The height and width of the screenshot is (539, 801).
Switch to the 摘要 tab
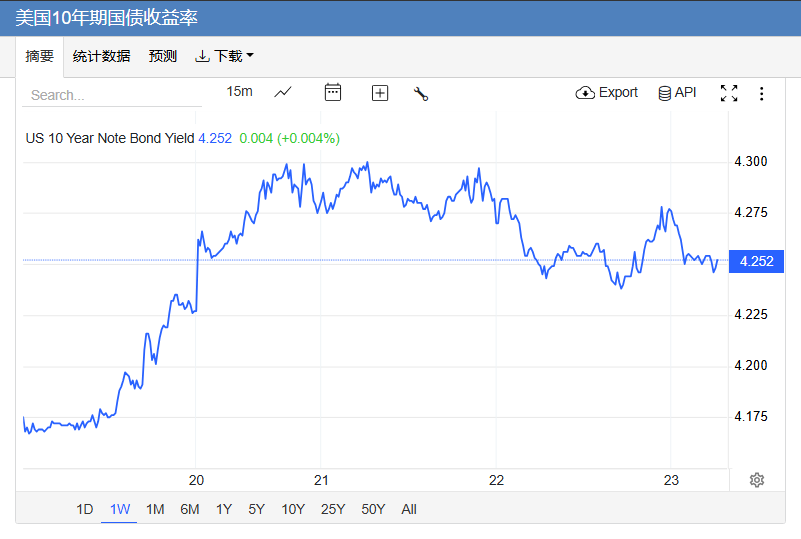(x=39, y=56)
